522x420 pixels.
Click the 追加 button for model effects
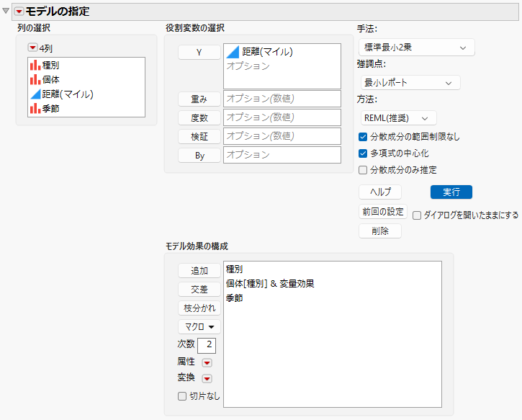(199, 270)
